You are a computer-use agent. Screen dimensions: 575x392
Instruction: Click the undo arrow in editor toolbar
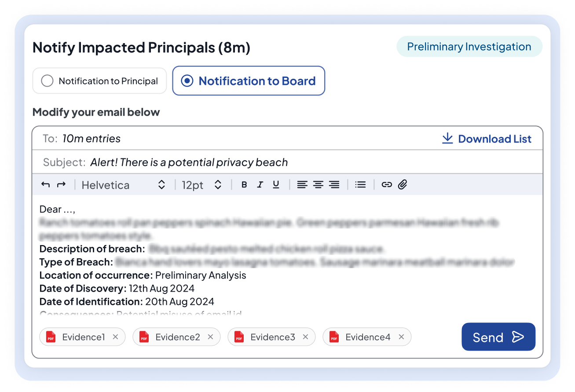45,185
